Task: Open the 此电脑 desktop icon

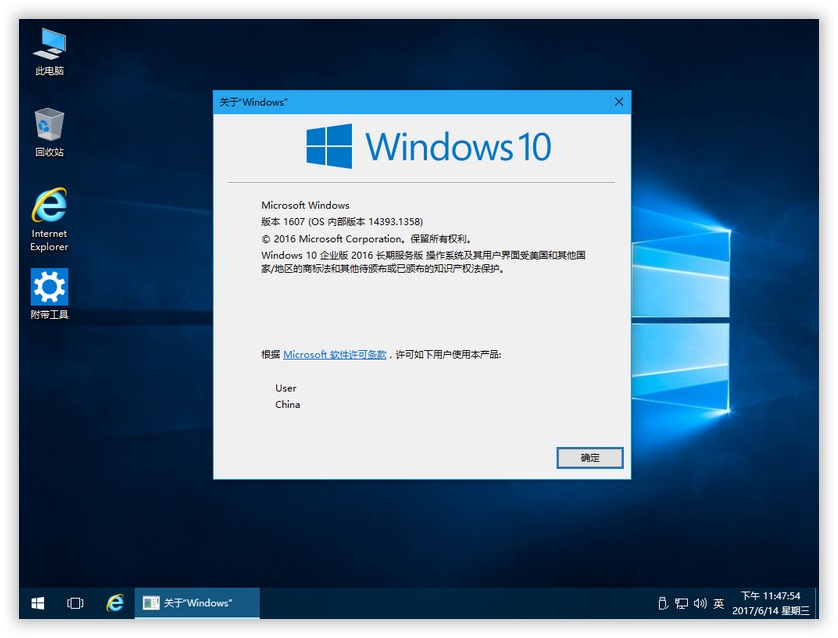Action: (49, 52)
